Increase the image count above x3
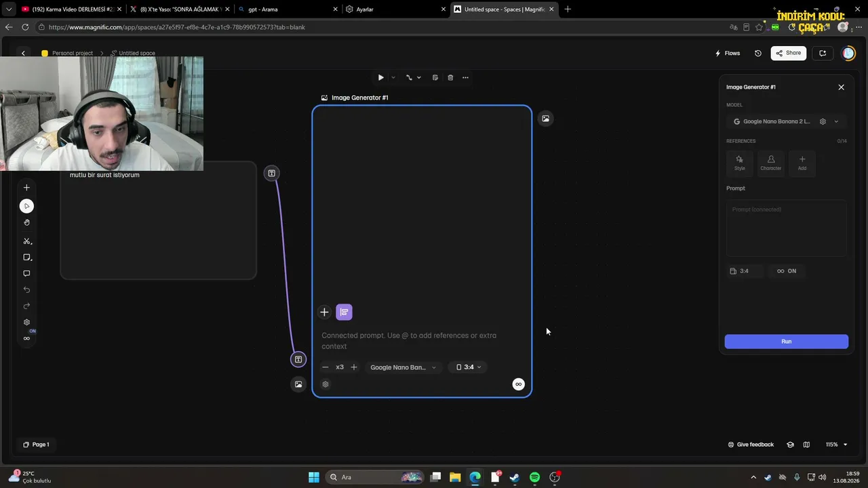The image size is (868, 488). coord(353,367)
